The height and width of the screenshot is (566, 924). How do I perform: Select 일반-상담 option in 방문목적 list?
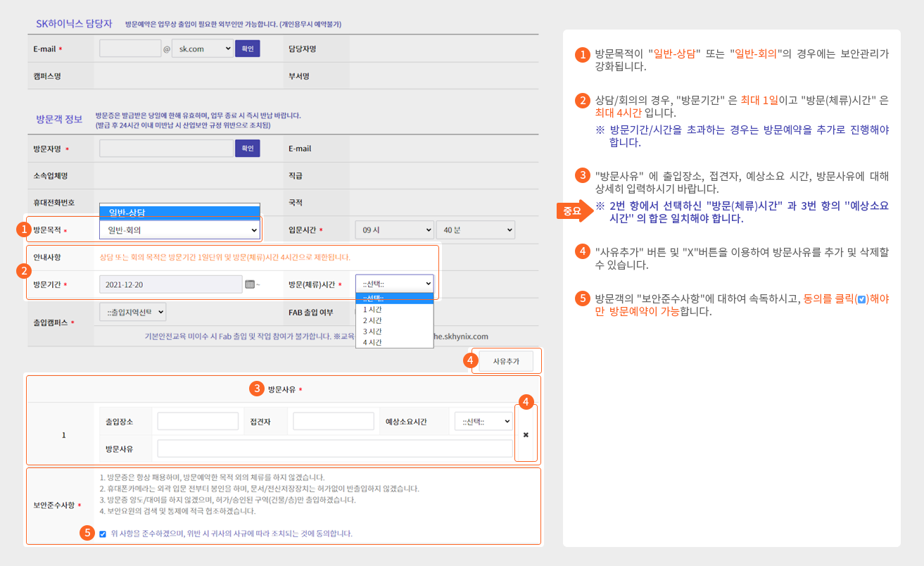179,213
